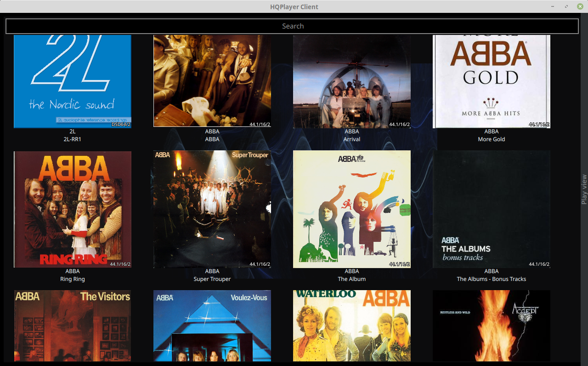Screen dimensions: 588x366
Task: Open the Waterloo album cover
Action: tap(352, 326)
